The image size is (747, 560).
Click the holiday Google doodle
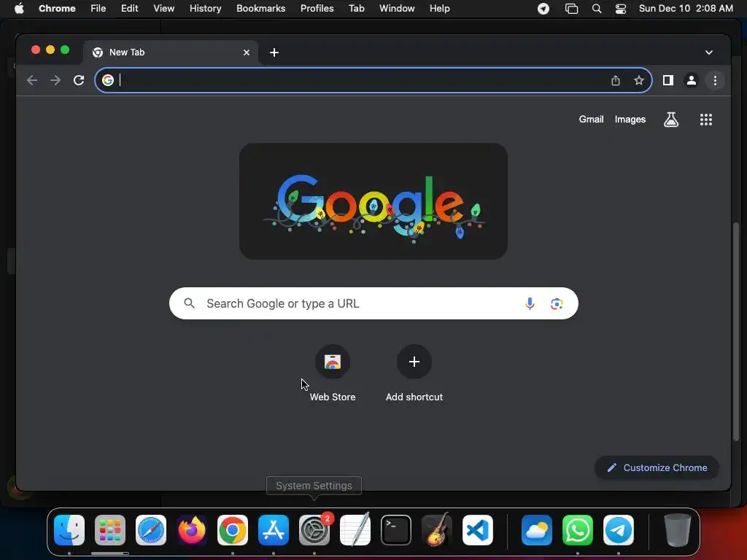(373, 201)
